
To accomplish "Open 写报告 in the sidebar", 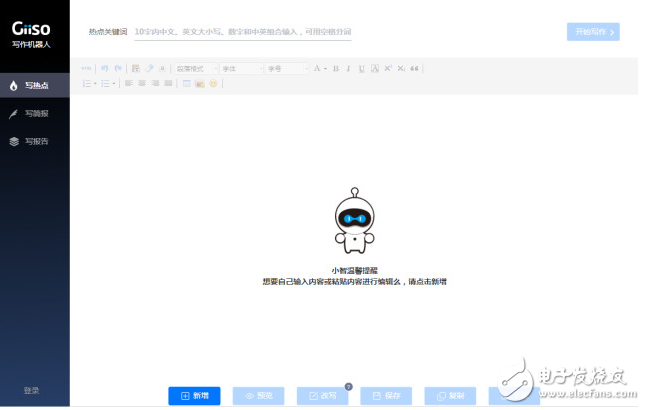I will tap(35, 141).
